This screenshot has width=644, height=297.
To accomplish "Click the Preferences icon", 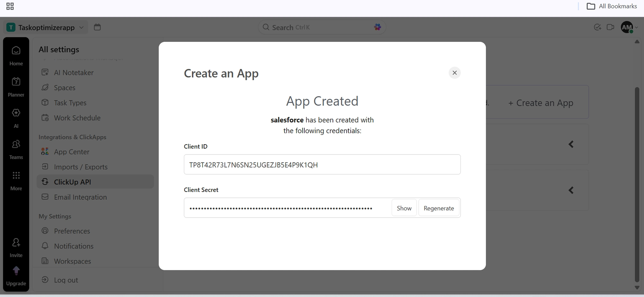I will 45,231.
